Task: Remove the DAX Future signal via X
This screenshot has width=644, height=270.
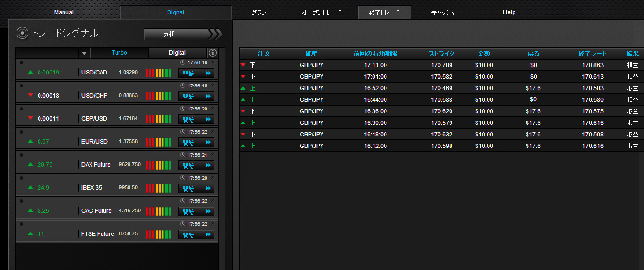Action: tap(213, 155)
